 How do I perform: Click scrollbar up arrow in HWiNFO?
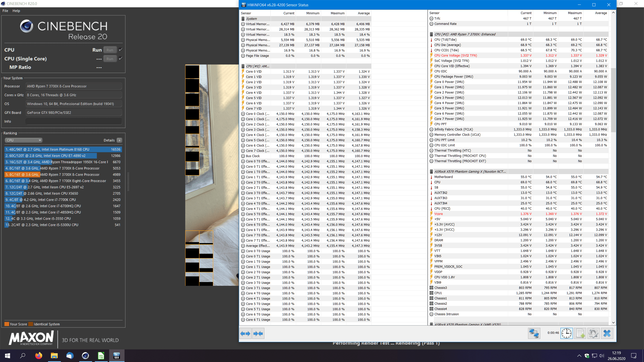click(613, 13)
